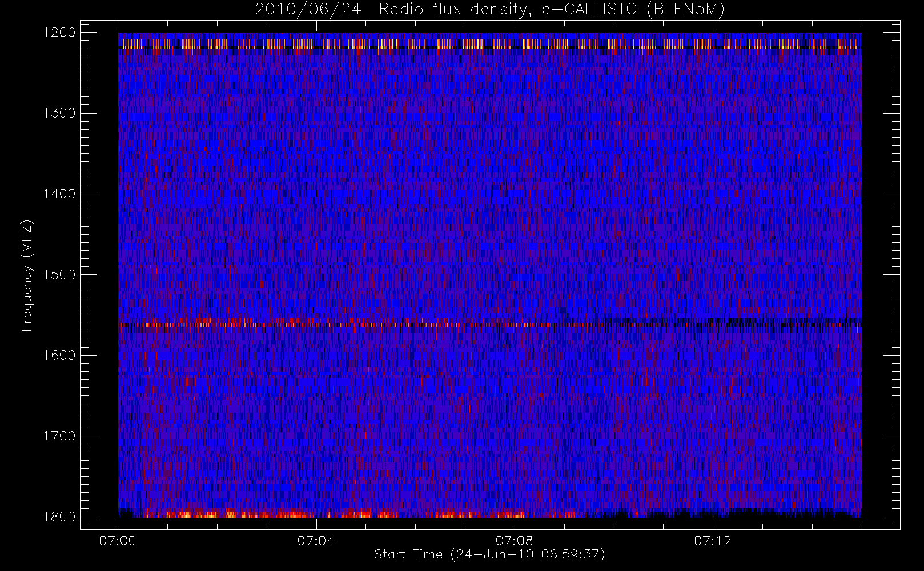Click the red horizontal line near 1560 MHz
The image size is (924, 571).
tap(490, 324)
